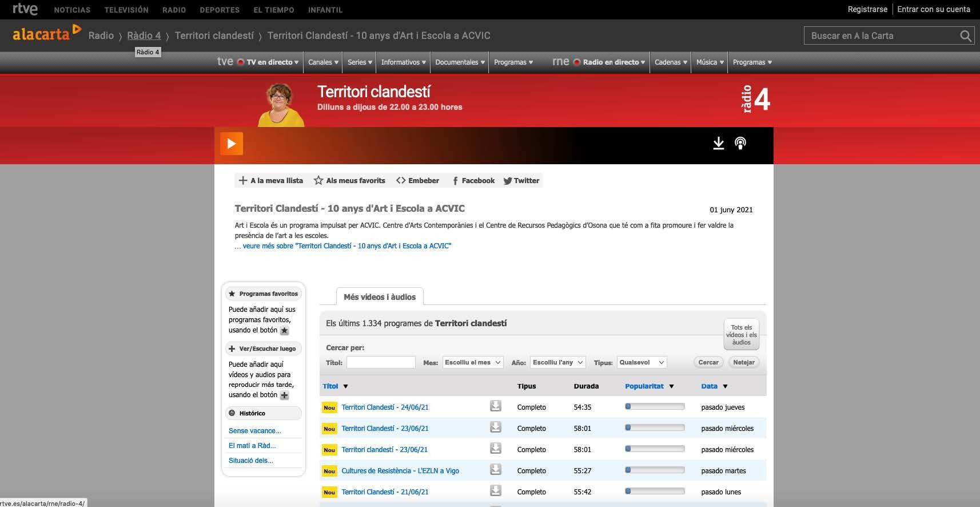Select the Més vídeos i àudios tab
The width and height of the screenshot is (980, 507).
click(380, 296)
